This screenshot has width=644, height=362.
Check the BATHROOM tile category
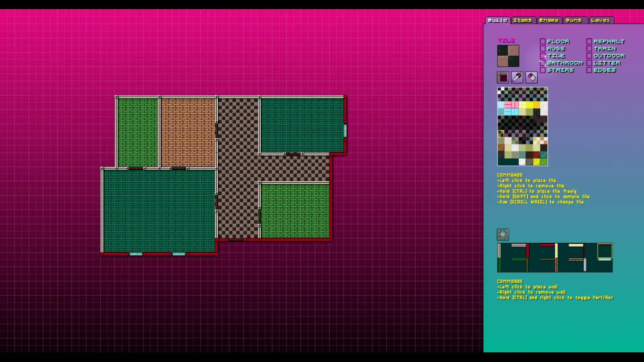point(542,63)
